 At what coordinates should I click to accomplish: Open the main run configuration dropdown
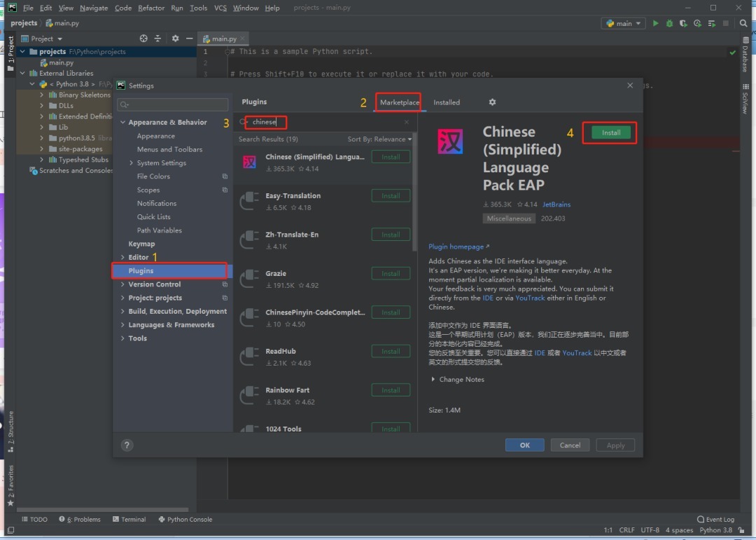[622, 23]
